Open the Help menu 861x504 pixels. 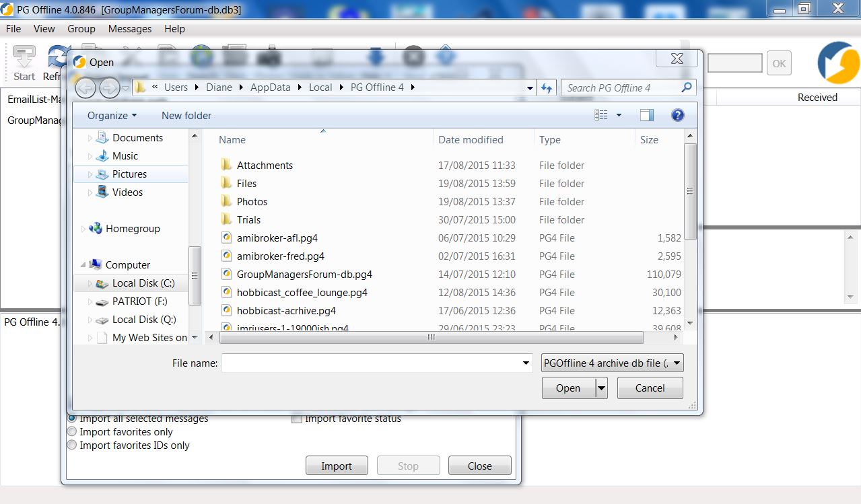tap(174, 29)
